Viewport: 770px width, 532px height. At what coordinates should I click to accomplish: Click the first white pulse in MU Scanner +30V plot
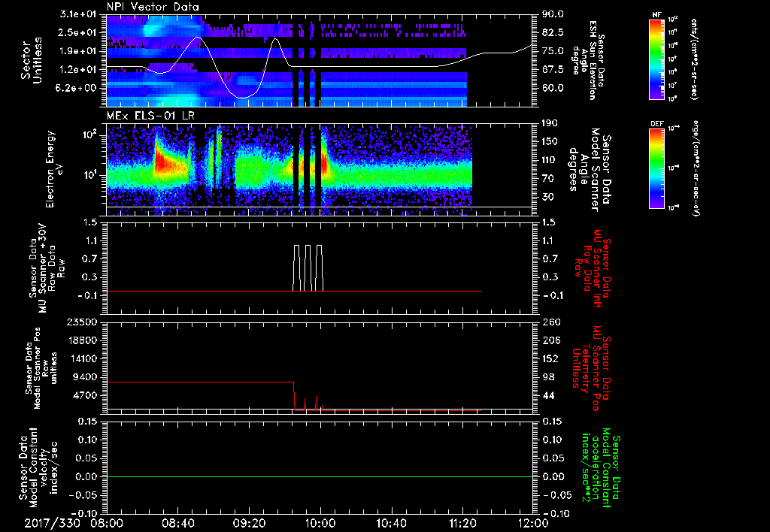tap(296, 268)
